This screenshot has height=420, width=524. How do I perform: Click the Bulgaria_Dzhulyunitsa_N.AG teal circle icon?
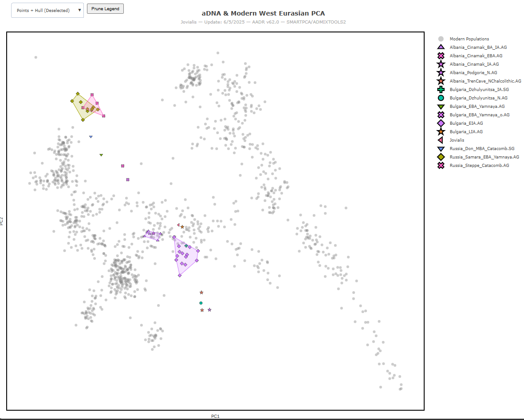[x=441, y=98]
